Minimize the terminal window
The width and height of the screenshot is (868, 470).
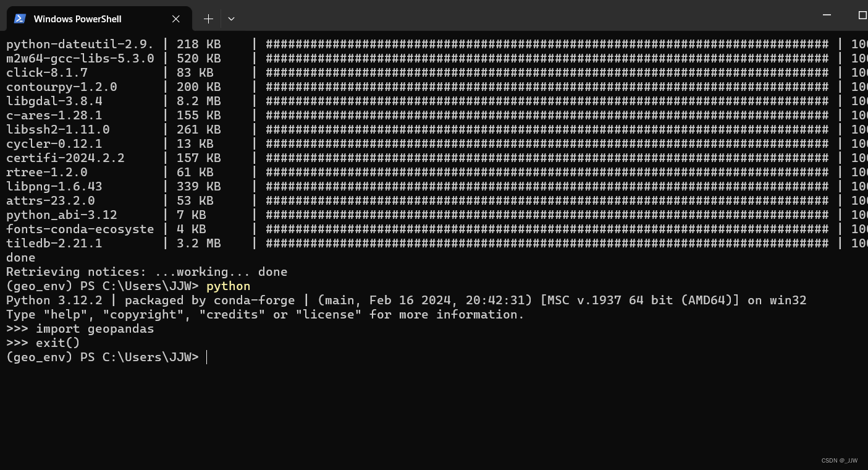tap(827, 15)
